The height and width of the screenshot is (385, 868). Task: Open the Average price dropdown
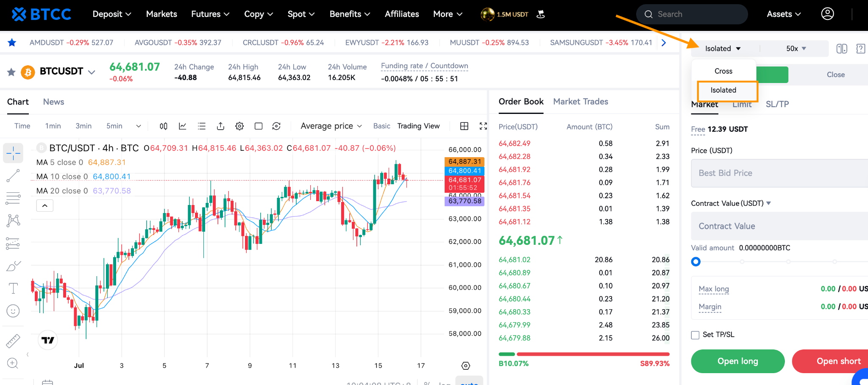(x=331, y=126)
